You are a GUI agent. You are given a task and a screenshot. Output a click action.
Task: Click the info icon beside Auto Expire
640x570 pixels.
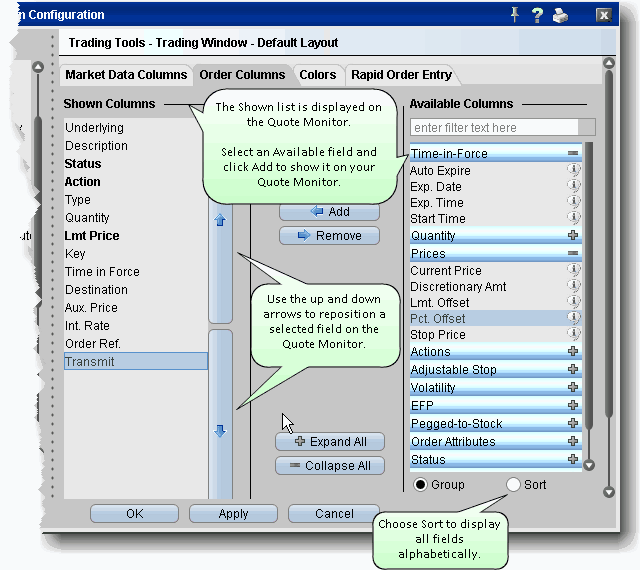coord(574,170)
